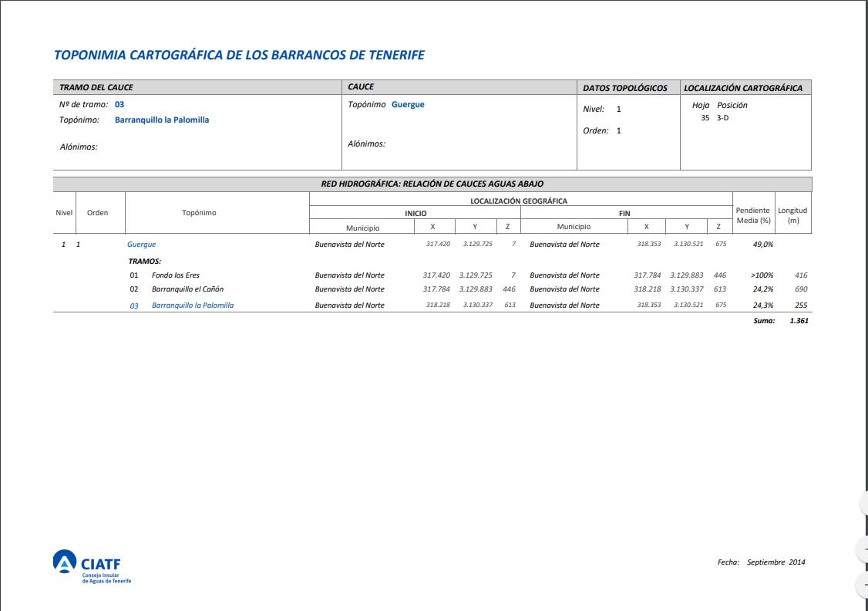Select the 'TRAMOS:' label
The image size is (868, 611).
pos(145,262)
